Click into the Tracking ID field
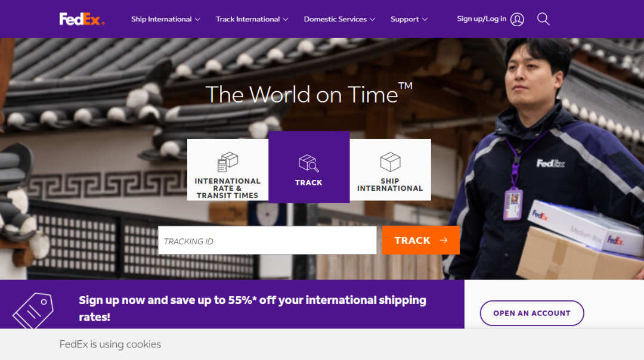This screenshot has height=360, width=644. [267, 240]
